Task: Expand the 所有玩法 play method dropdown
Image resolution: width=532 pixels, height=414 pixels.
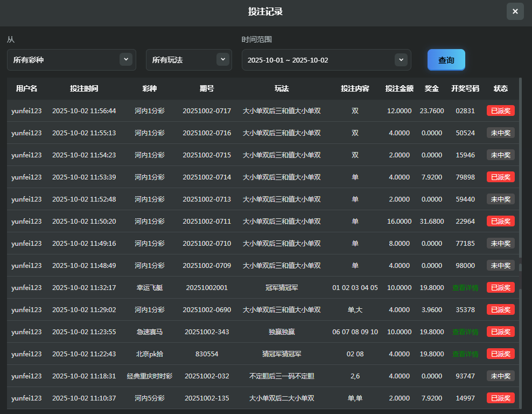Action: (x=188, y=60)
